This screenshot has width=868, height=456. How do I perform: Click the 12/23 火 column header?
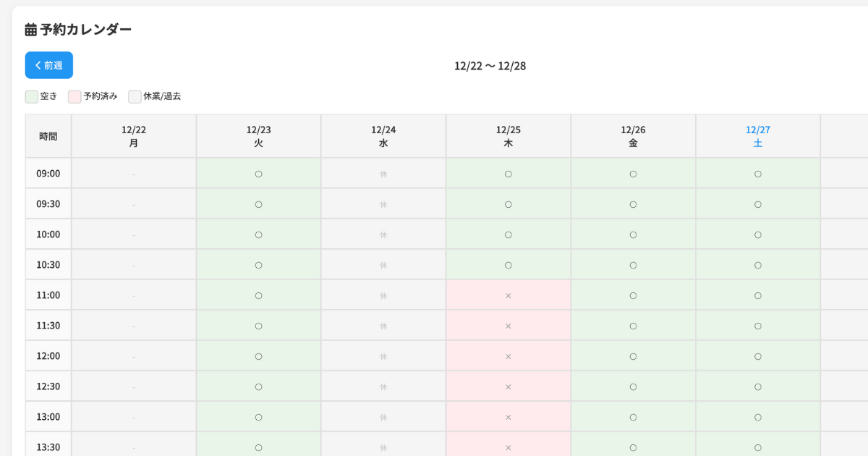258,136
